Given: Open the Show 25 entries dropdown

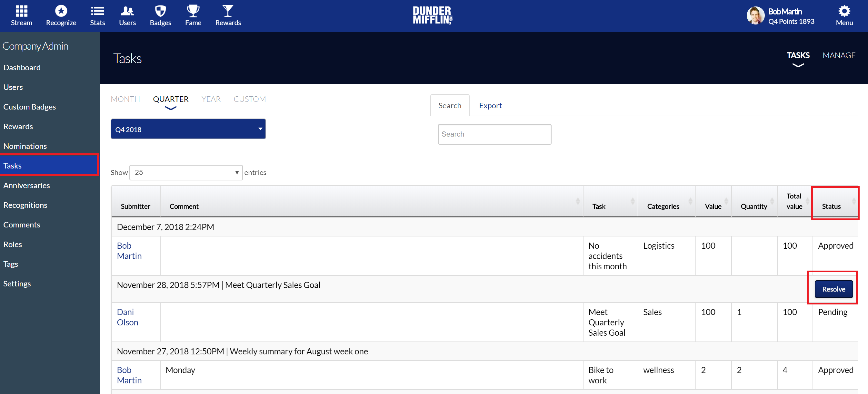Looking at the screenshot, I should [186, 173].
